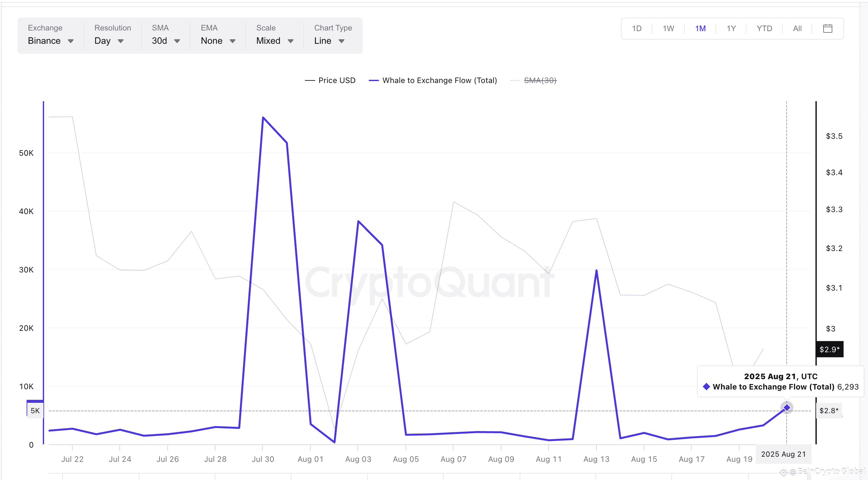Click the $2.9* current price label
The image size is (868, 480).
(x=829, y=349)
